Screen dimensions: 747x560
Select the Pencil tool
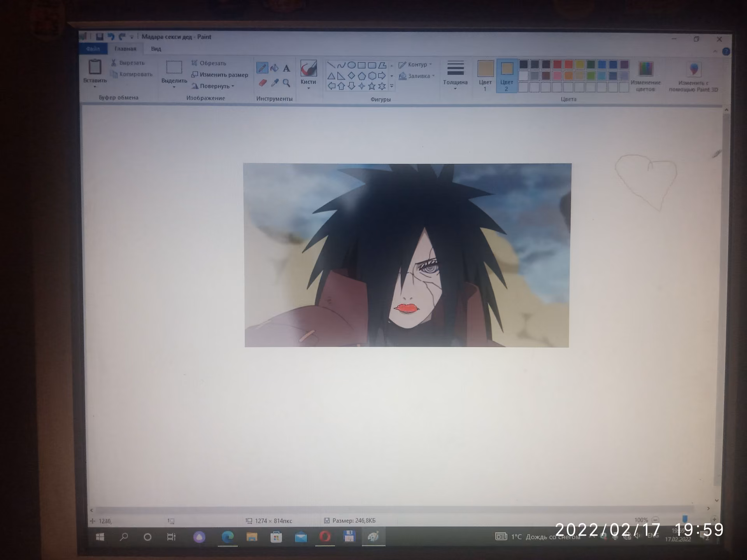(x=262, y=68)
